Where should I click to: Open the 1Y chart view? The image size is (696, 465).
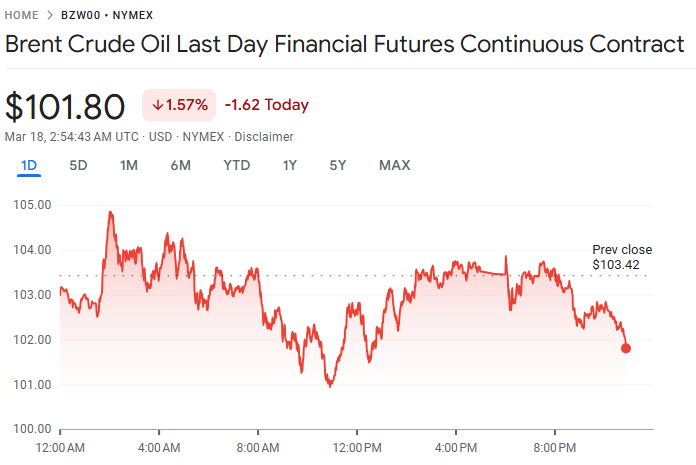(289, 165)
